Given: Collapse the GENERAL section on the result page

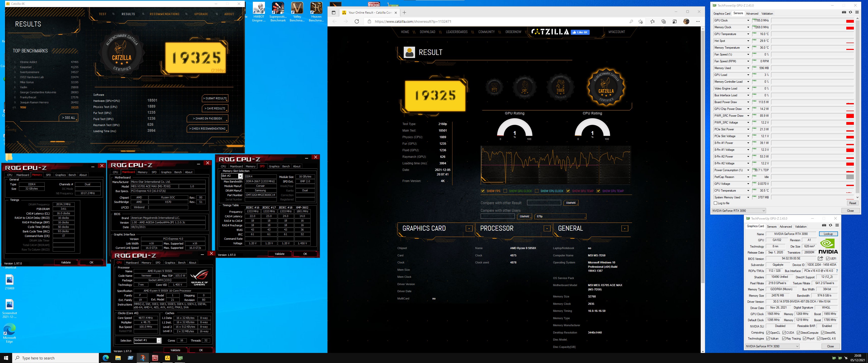Looking at the screenshot, I should point(625,228).
